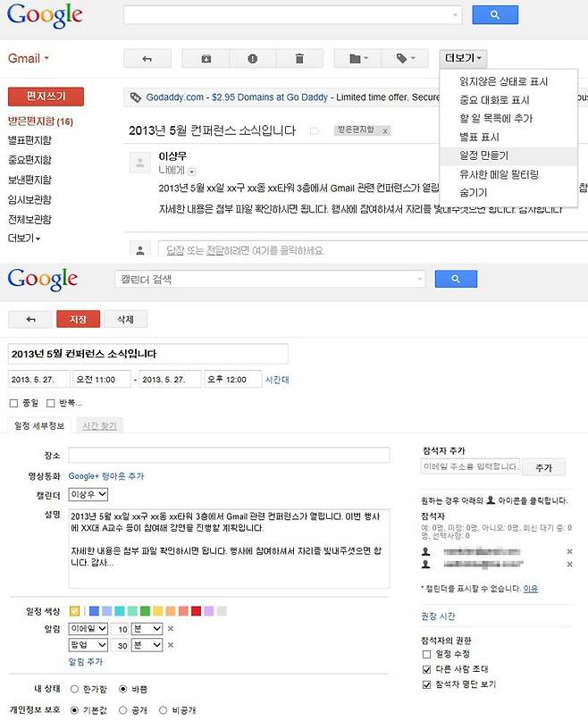Click the 알림 추가 link
The width and height of the screenshot is (588, 721).
(86, 662)
